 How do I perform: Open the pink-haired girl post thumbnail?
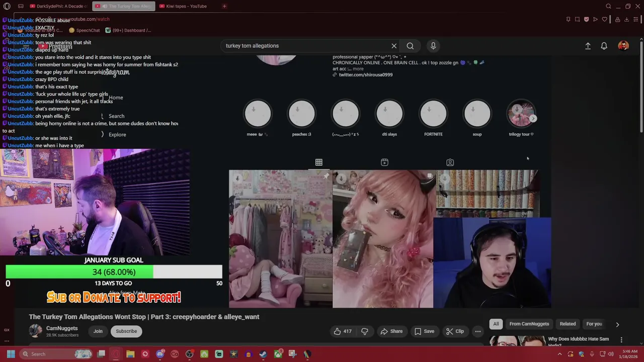pos(383,239)
